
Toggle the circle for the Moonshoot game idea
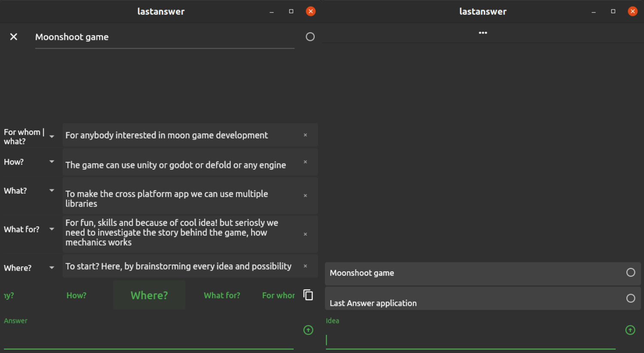click(x=631, y=273)
